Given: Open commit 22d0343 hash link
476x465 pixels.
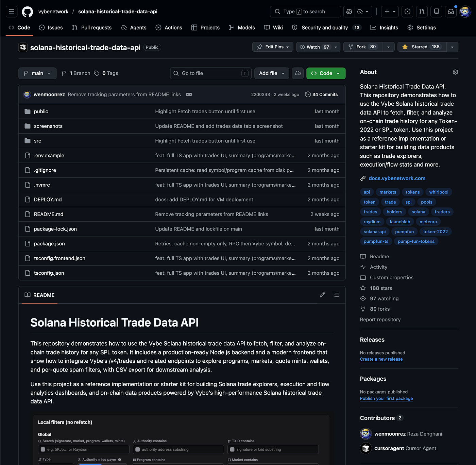Looking at the screenshot, I should pyautogui.click(x=260, y=94).
